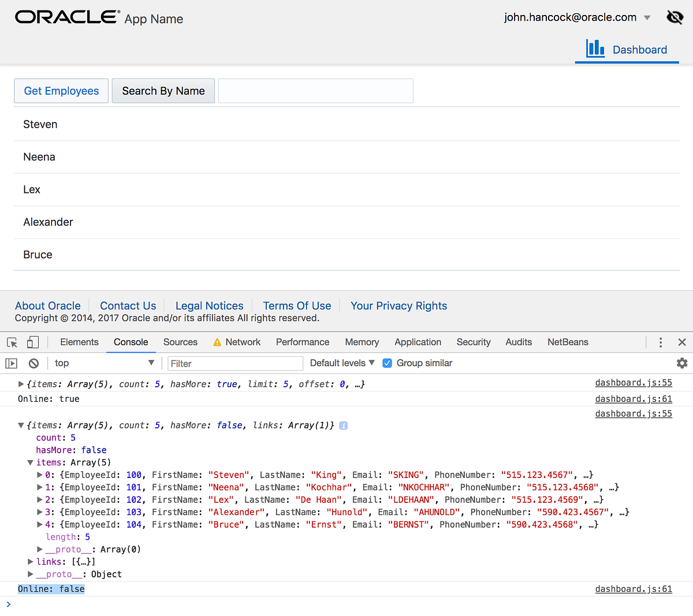Switch to the Elements tab

(79, 342)
